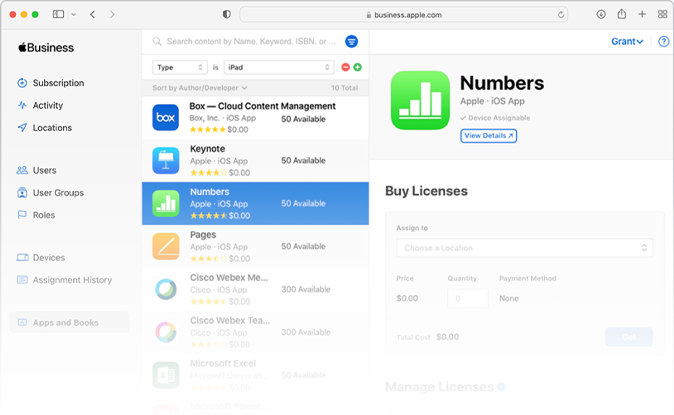
Task: Click the Manage Licenses info icon
Action: 501,387
